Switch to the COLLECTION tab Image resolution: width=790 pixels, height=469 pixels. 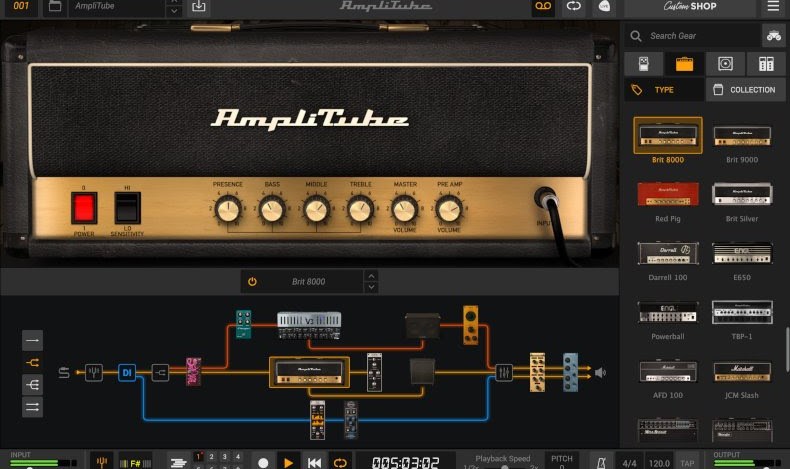coord(745,90)
